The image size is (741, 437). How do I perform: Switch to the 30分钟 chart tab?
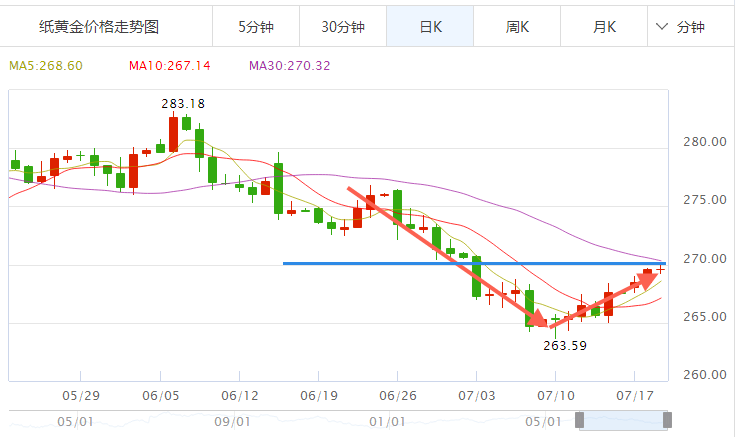point(342,27)
